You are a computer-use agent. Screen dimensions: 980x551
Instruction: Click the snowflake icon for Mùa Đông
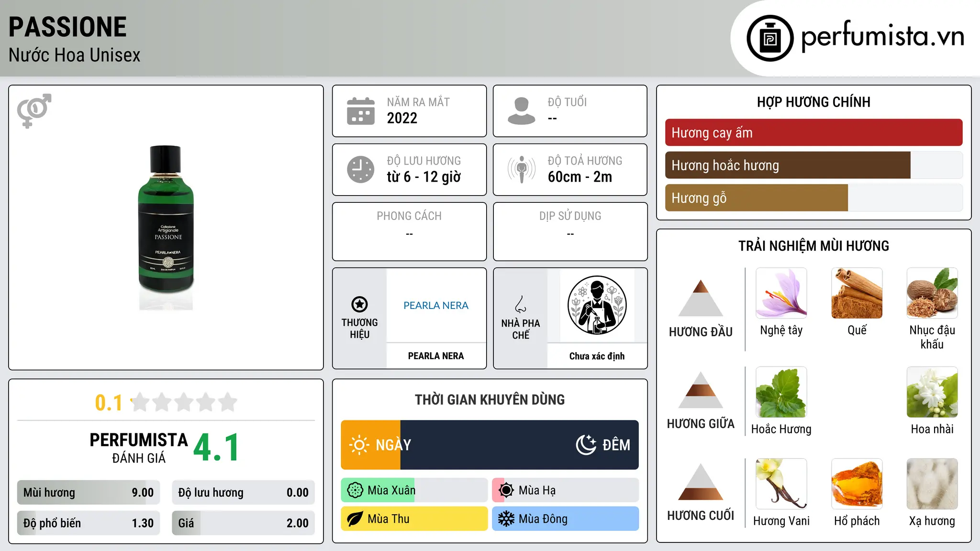[506, 519]
